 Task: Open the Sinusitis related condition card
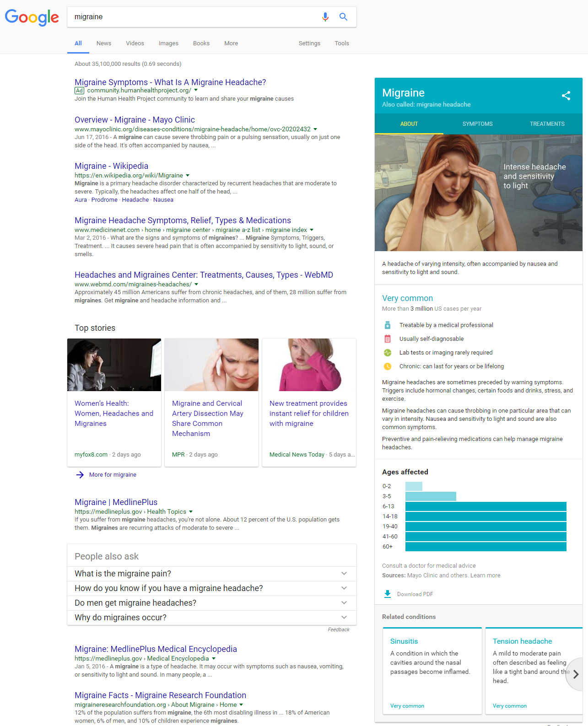(x=432, y=671)
